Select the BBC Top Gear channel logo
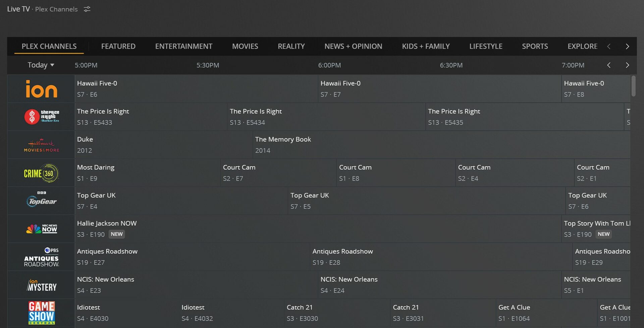 coord(42,199)
